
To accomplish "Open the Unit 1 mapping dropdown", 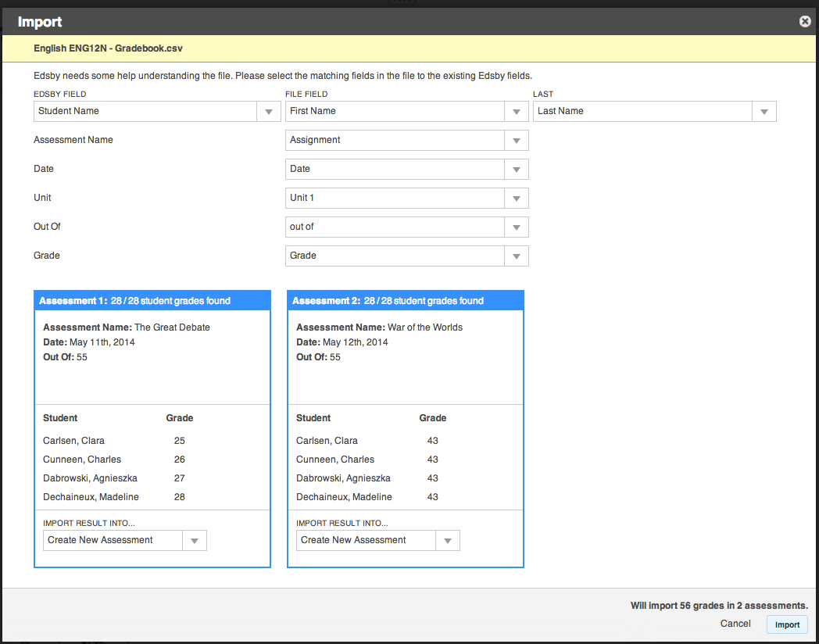I will [x=516, y=198].
